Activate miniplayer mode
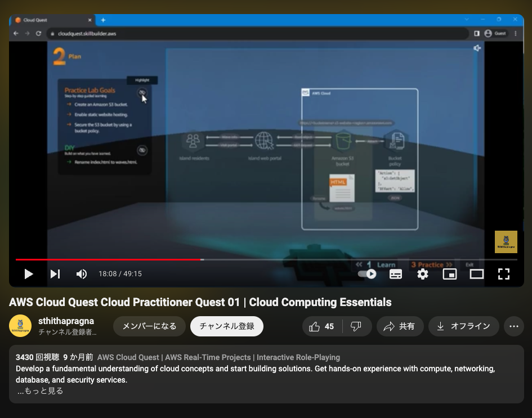The image size is (532, 418). (450, 274)
